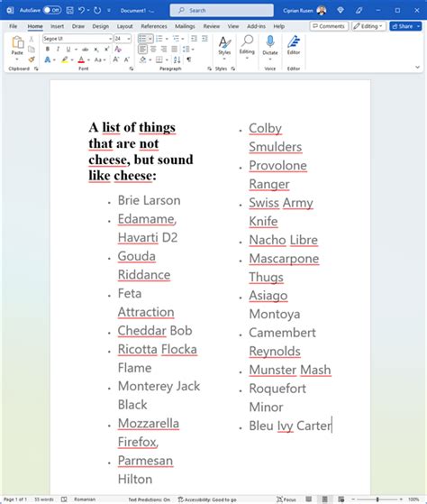Decrease font size with shrink button
Viewport: 427px width, 504px height.
(x=127, y=60)
